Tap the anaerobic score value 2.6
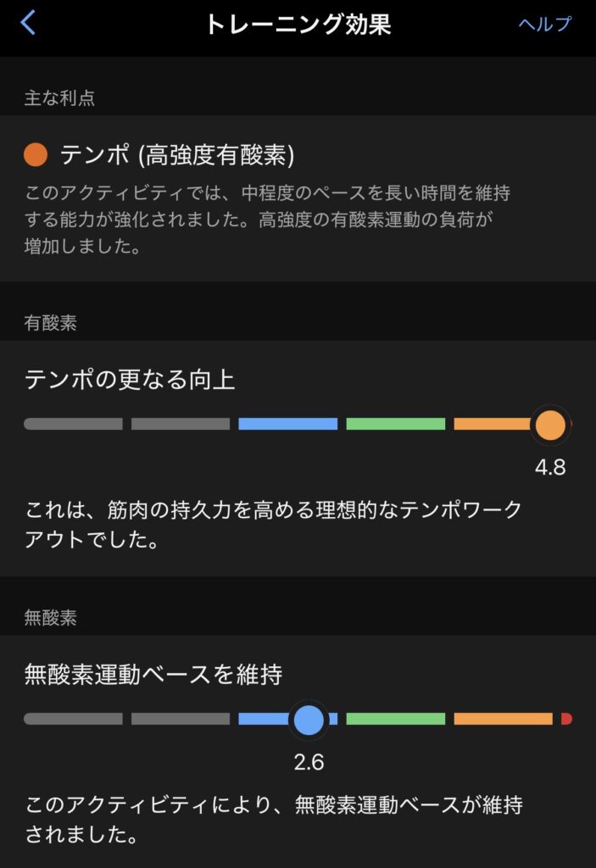 click(309, 762)
